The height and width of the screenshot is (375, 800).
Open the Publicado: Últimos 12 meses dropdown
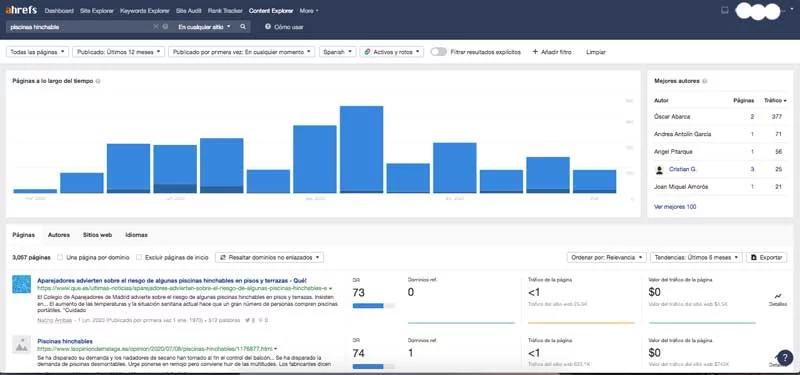118,52
